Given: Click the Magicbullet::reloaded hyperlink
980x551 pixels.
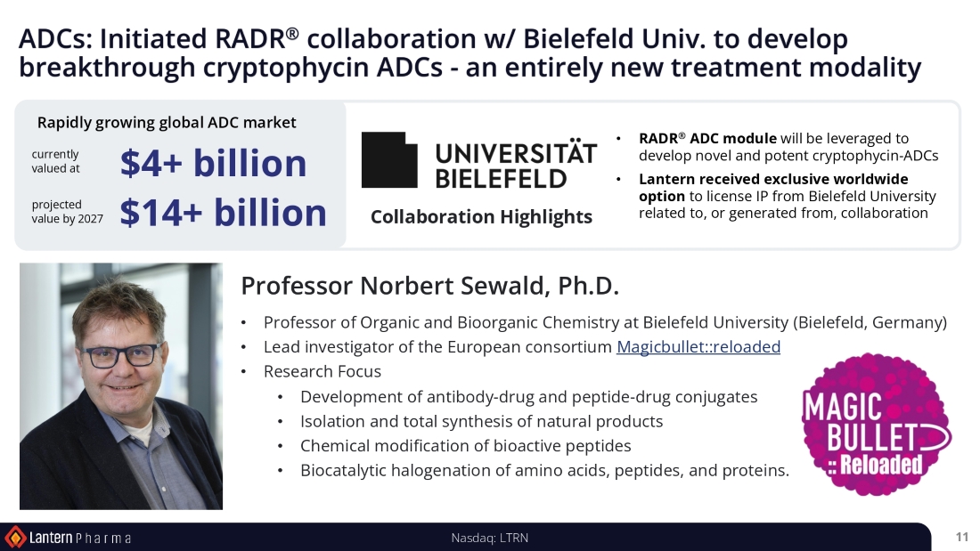Looking at the screenshot, I should tap(698, 347).
